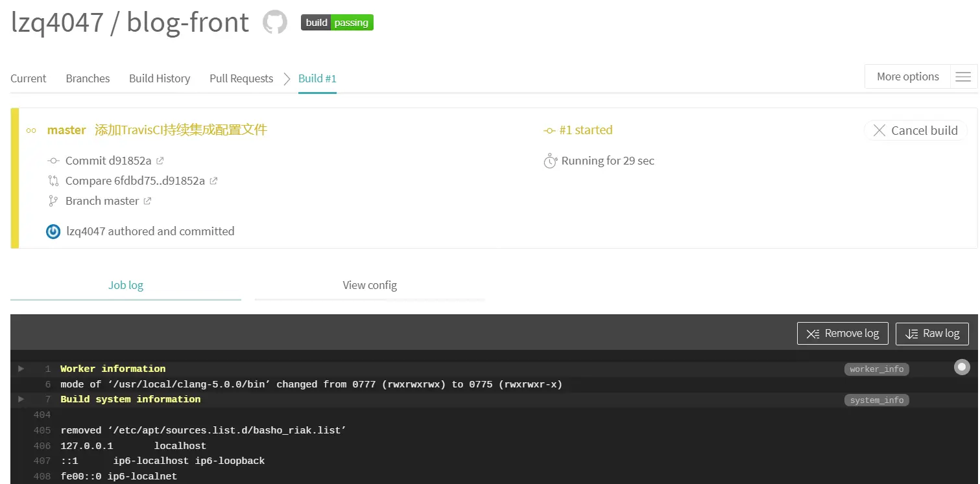The height and width of the screenshot is (484, 980).
Task: Select the Job log tab
Action: click(126, 285)
